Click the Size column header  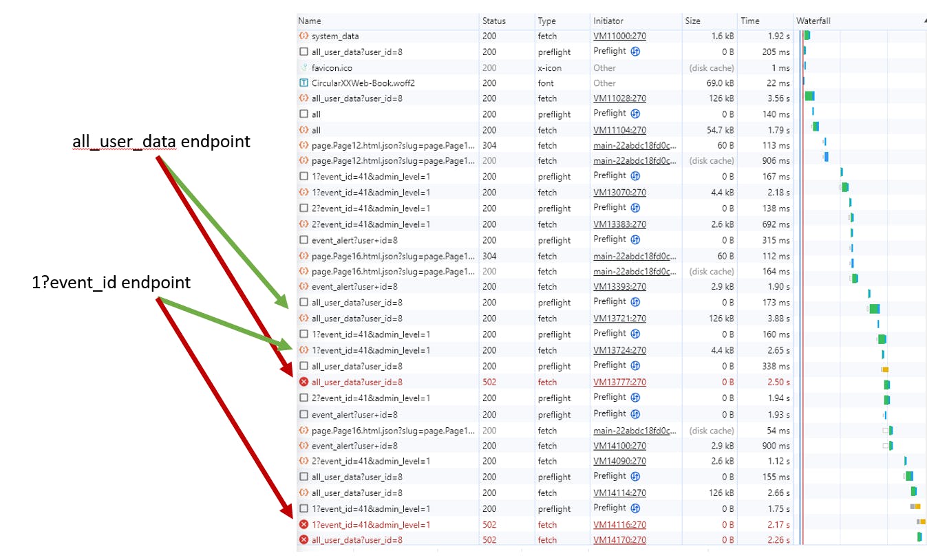click(692, 21)
